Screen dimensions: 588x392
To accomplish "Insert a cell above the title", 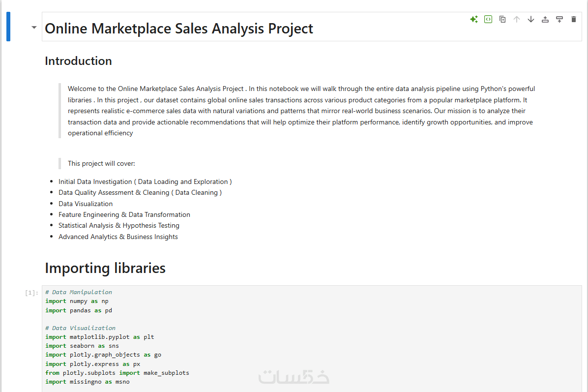I will point(545,19).
